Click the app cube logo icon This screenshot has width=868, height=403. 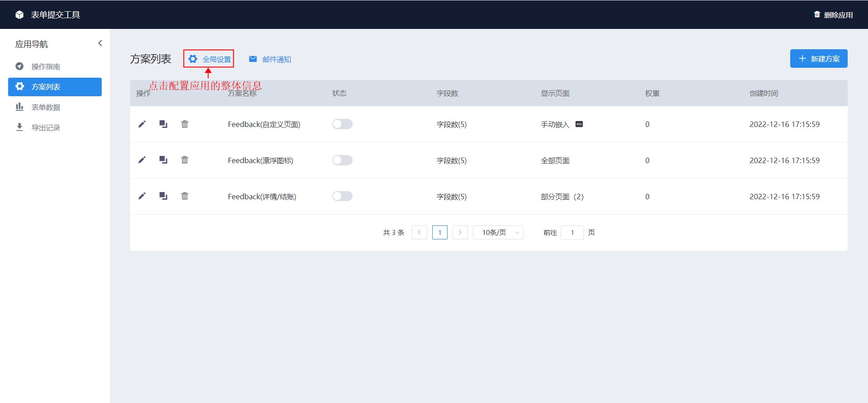19,15
